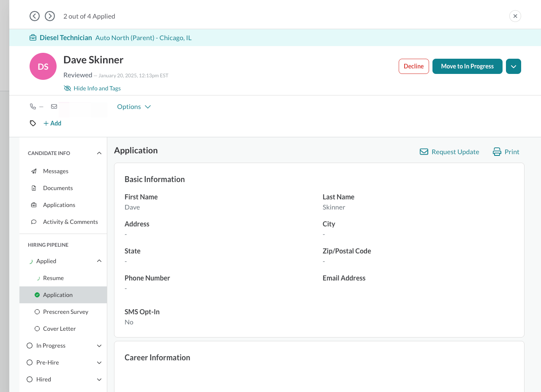The image size is (541, 392).
Task: Click the tag icon
Action: [x=33, y=123]
